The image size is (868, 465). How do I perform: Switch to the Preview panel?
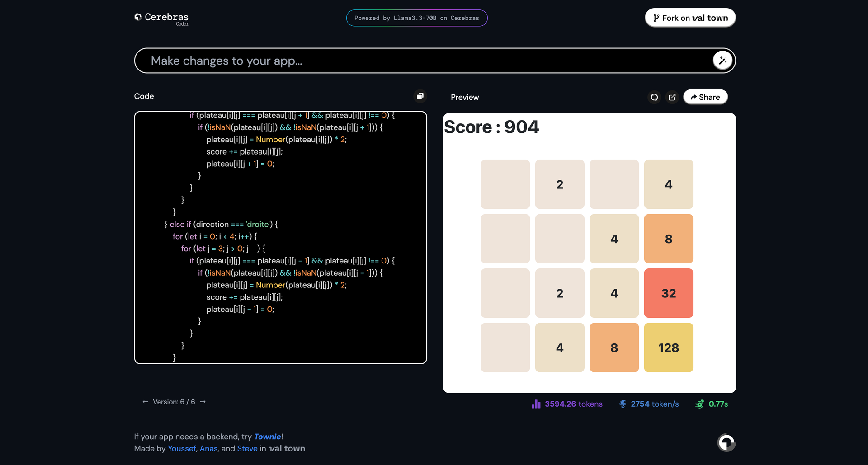click(465, 97)
